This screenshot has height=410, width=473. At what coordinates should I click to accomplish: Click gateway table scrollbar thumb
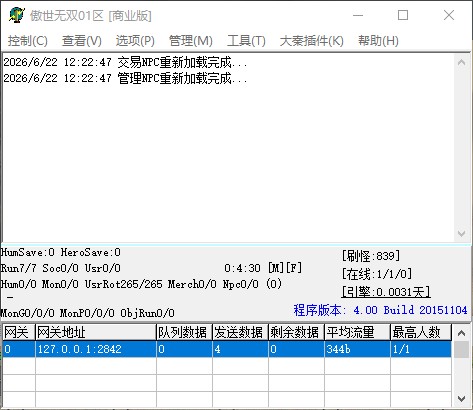pos(462,349)
